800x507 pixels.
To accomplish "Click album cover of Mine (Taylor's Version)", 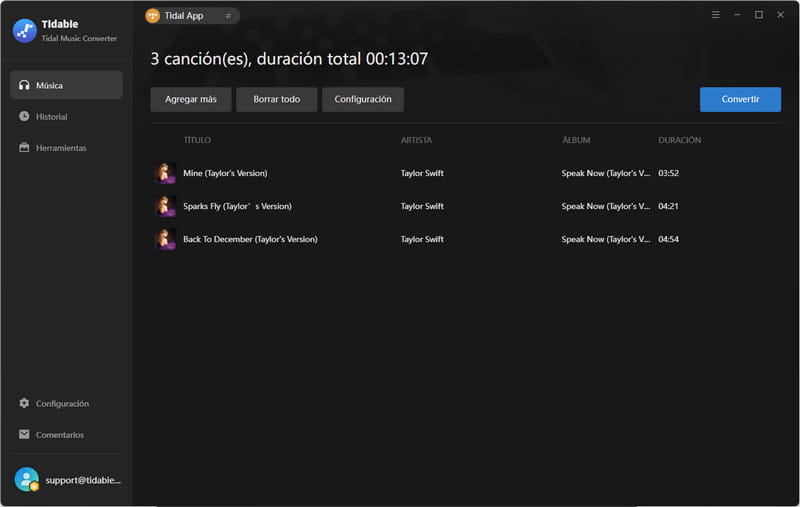I will coord(165,173).
